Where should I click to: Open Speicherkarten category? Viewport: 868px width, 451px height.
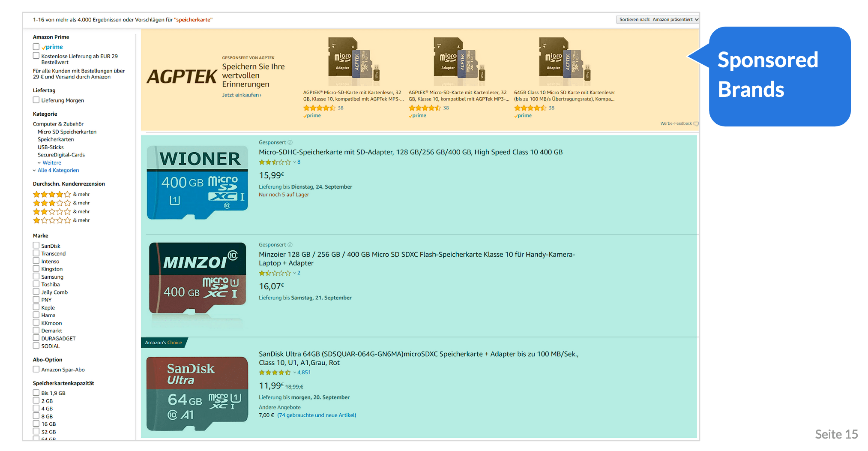coord(56,139)
